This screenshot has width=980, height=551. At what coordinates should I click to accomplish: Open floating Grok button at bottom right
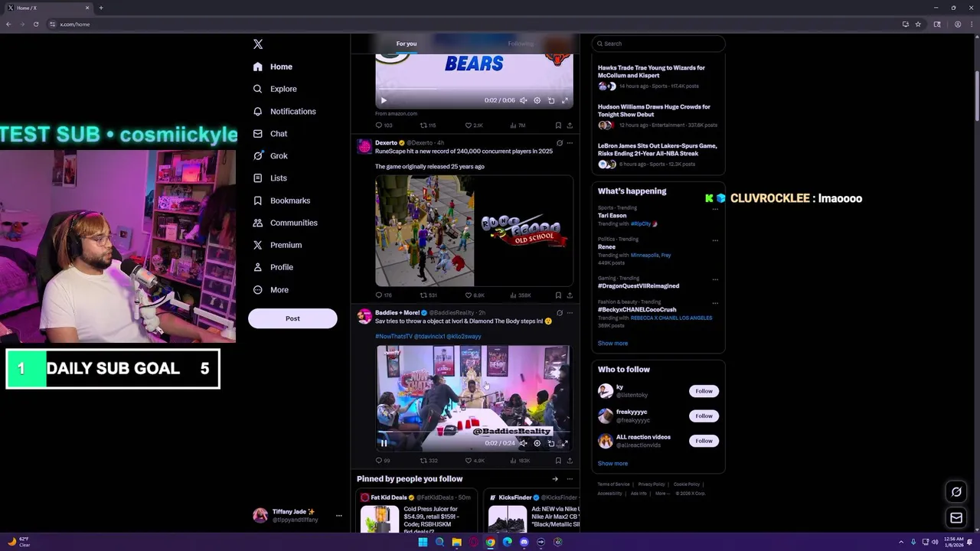pos(956,492)
